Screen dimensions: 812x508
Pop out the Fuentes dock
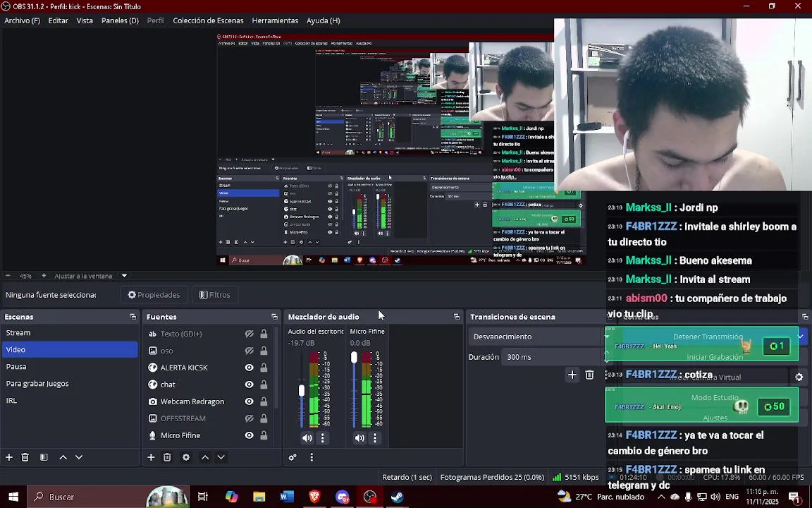click(274, 317)
